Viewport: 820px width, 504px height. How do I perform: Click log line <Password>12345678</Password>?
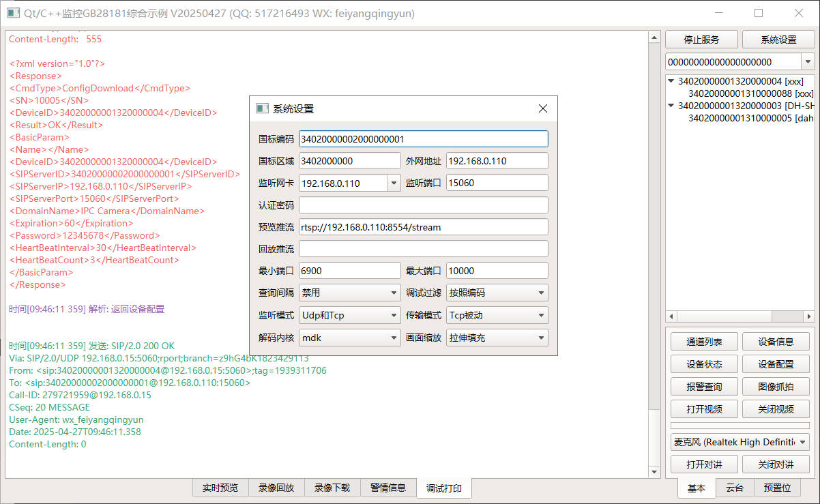[x=85, y=235]
